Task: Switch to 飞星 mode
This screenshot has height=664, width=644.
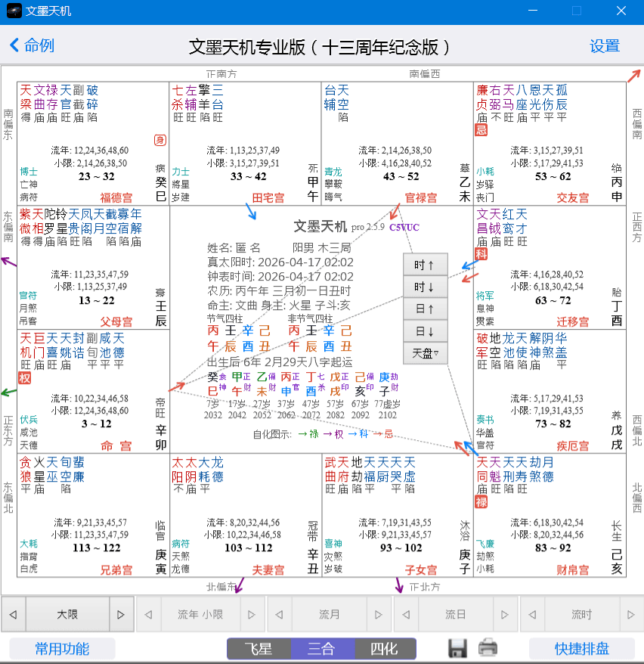Action: coord(259,649)
